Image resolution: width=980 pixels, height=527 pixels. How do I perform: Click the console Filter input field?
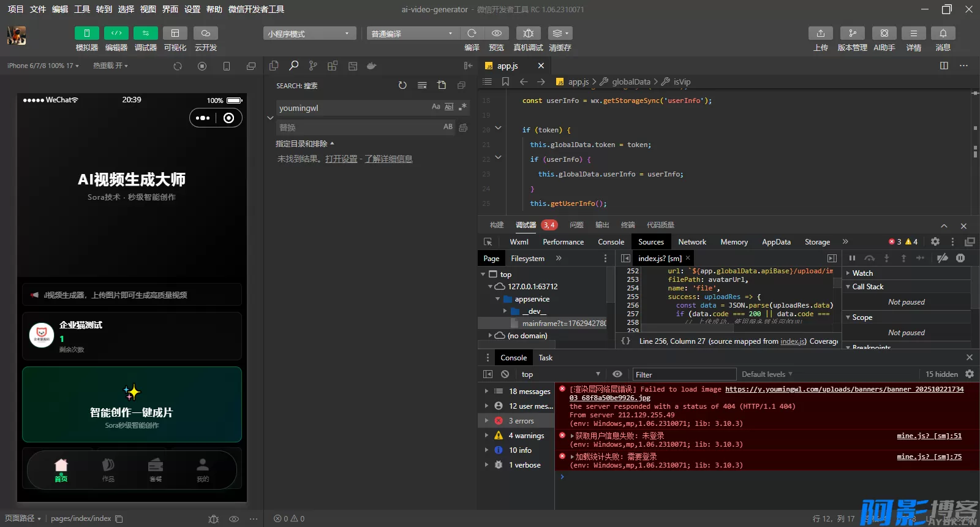(x=684, y=374)
